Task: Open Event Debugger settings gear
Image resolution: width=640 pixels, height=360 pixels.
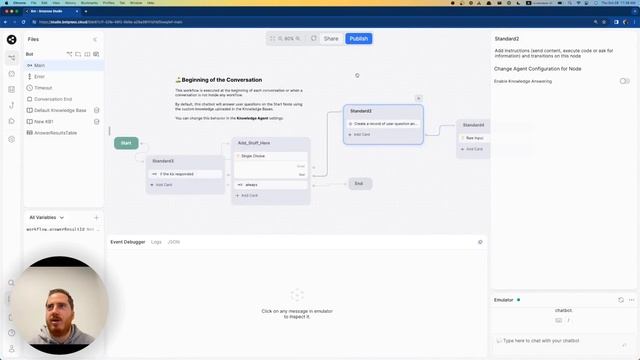Action: click(x=480, y=242)
